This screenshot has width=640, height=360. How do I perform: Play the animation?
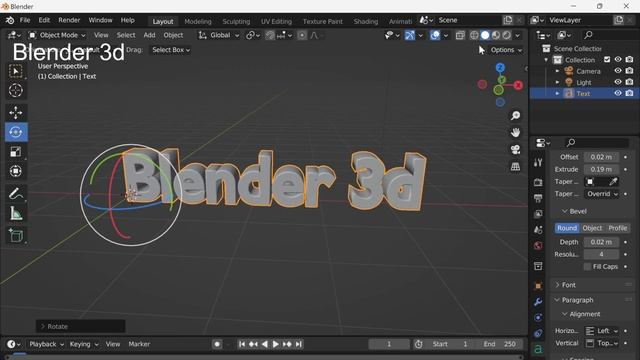click(276, 344)
